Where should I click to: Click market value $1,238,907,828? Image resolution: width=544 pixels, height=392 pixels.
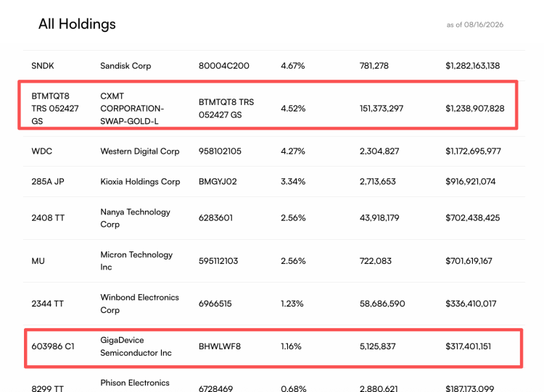coord(475,109)
